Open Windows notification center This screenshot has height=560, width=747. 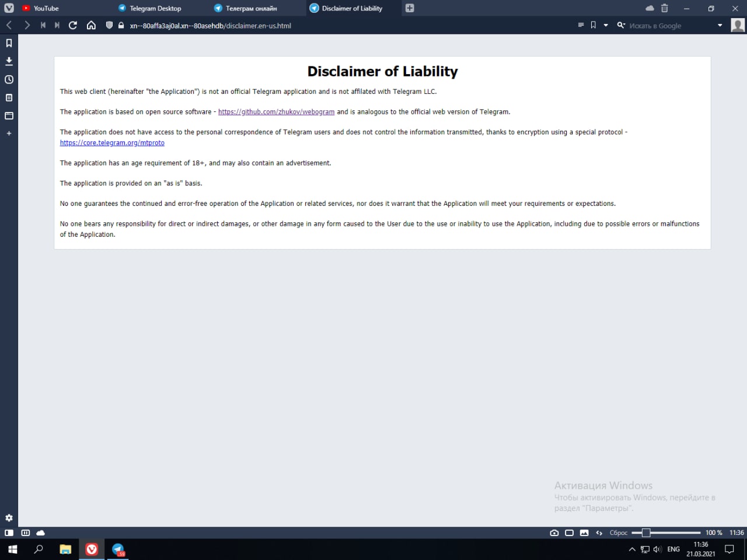pos(729,549)
